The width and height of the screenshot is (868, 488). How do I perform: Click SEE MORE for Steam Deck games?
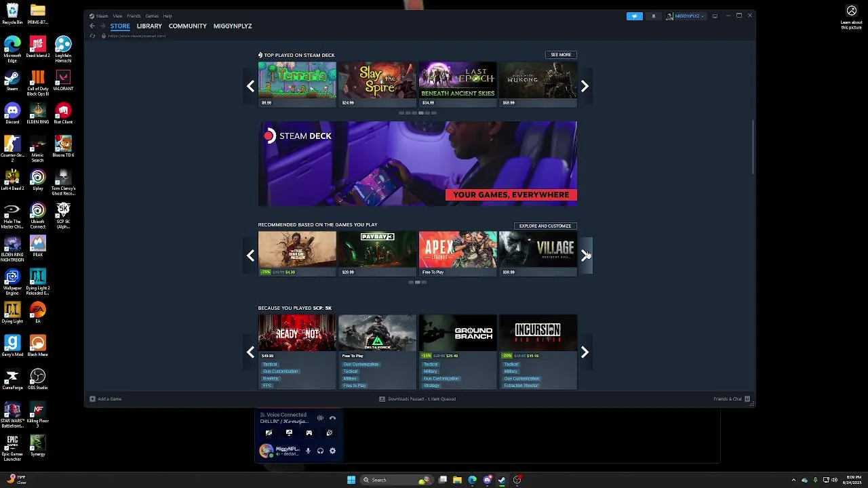[x=561, y=55]
